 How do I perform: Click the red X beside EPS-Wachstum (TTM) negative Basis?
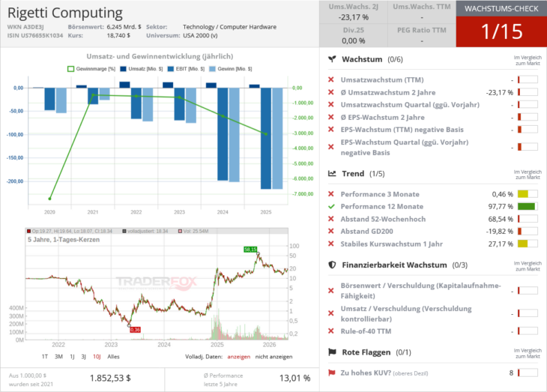click(331, 130)
